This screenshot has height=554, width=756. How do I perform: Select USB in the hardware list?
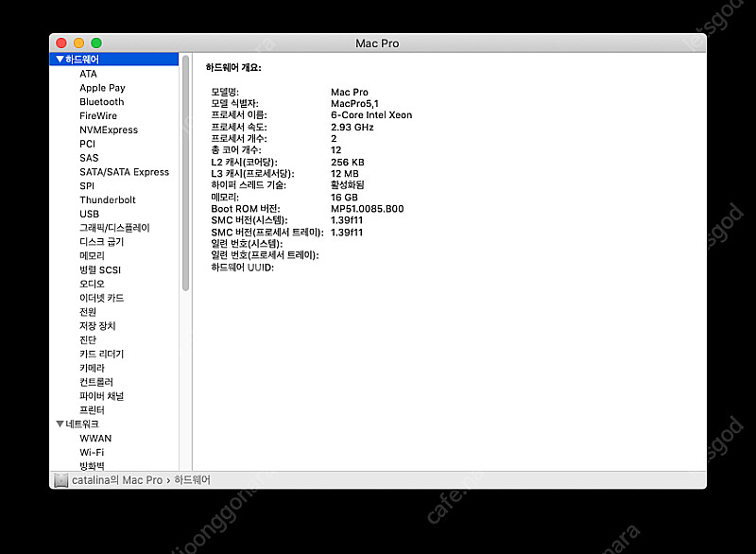coord(89,214)
